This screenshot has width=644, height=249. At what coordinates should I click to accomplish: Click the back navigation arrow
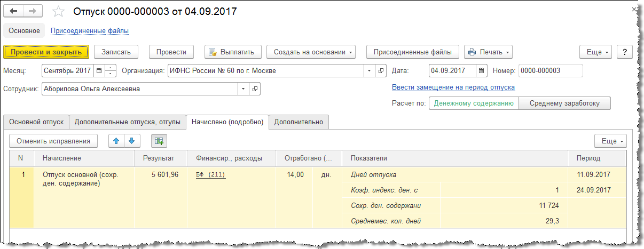[14, 11]
